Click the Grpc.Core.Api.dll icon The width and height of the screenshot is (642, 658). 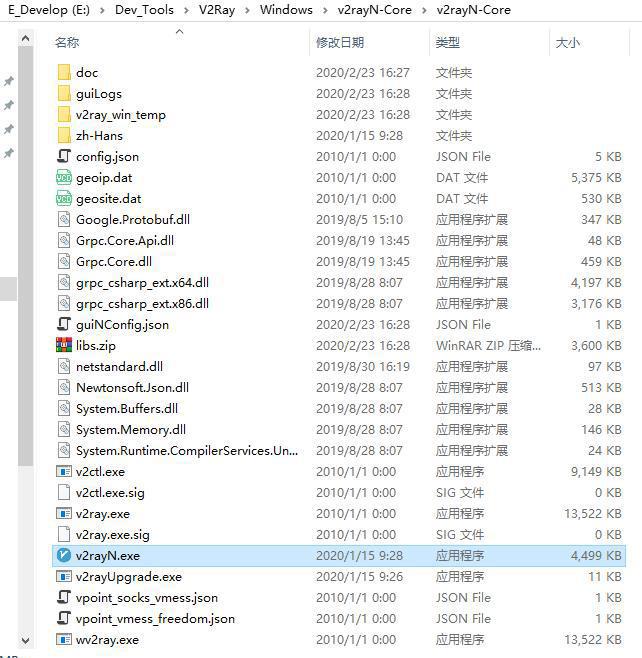pyautogui.click(x=64, y=240)
